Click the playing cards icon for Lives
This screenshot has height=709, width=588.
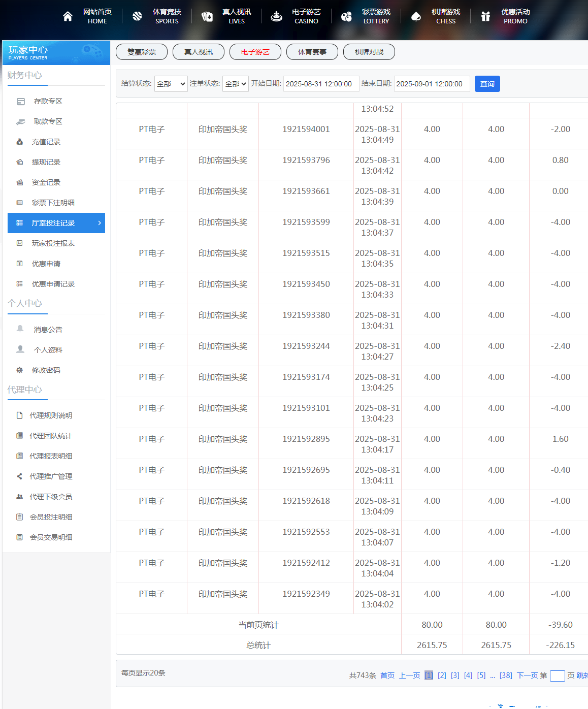click(207, 16)
